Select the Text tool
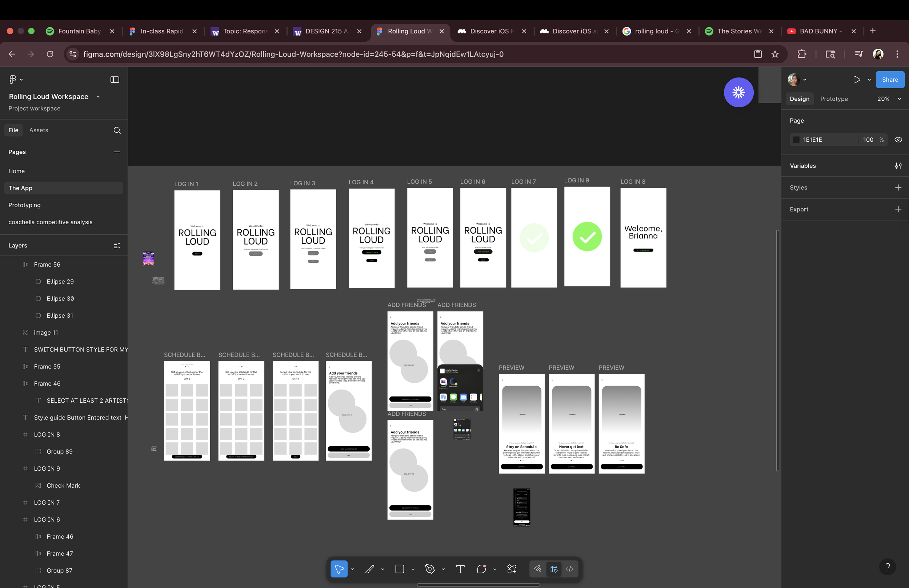Screen dimensions: 909x588 [x=460, y=569]
